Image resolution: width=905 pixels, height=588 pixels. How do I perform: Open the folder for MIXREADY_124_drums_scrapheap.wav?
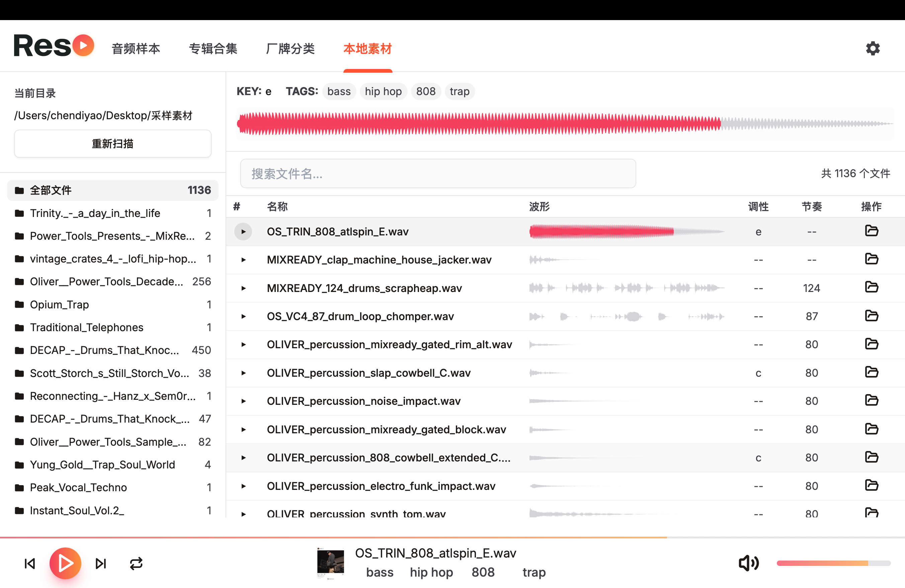872,288
